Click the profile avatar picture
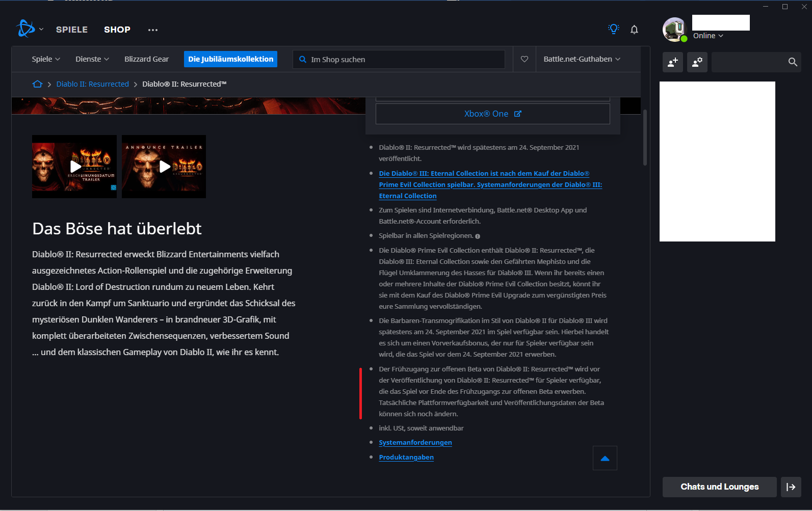Viewport: 812px width, 511px height. tap(675, 30)
